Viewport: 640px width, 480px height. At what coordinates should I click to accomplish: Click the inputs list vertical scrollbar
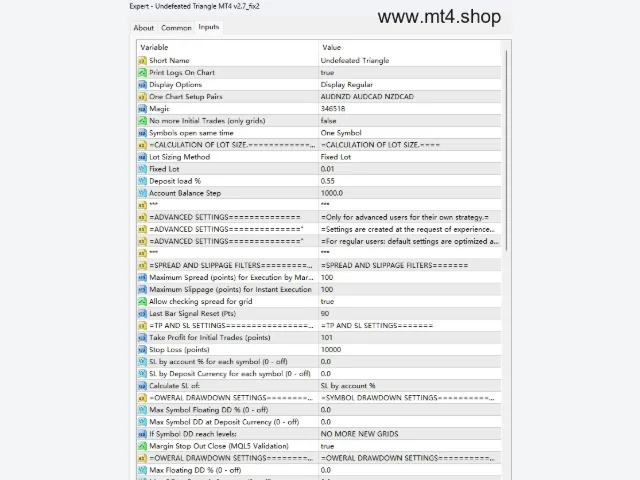(507, 150)
